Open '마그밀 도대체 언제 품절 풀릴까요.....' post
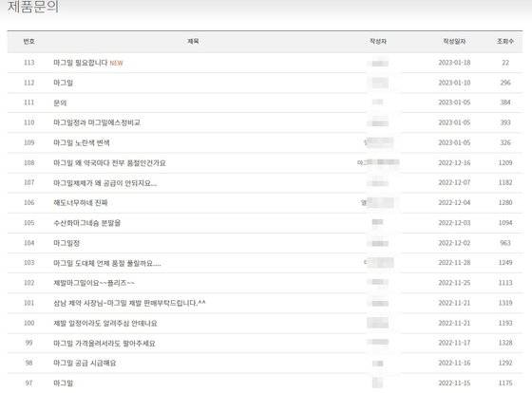532x393 pixels. (107, 263)
